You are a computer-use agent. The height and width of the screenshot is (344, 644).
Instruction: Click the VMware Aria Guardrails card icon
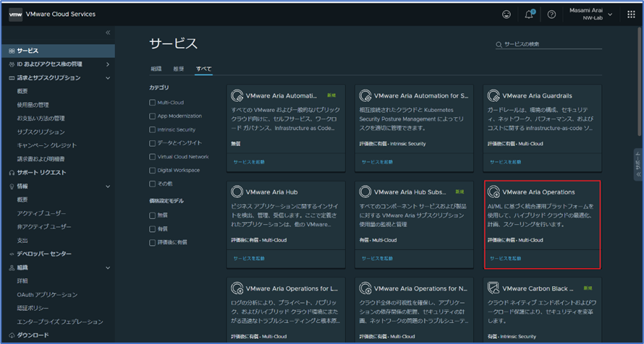[493, 96]
